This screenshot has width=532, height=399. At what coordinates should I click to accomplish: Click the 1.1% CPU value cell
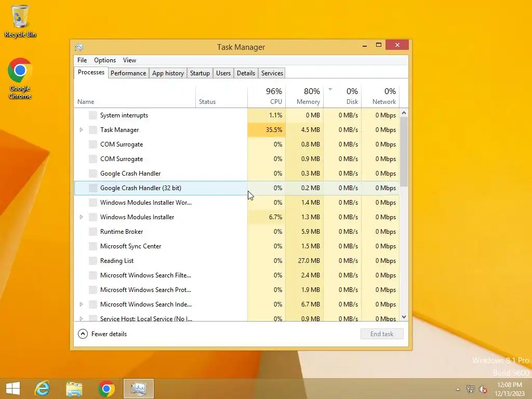tap(267, 115)
